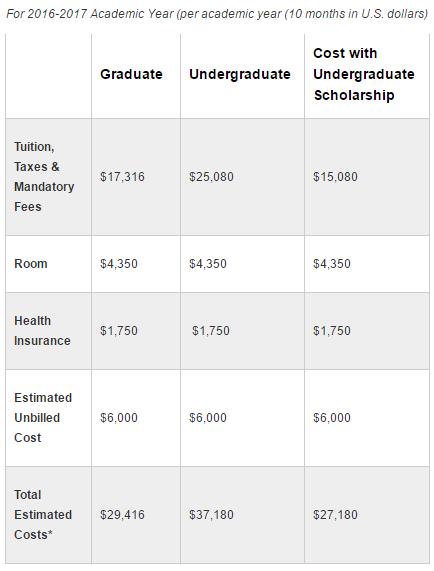Screen dimensions: 434x571
Task: Click the Room row label
Action: tap(31, 264)
